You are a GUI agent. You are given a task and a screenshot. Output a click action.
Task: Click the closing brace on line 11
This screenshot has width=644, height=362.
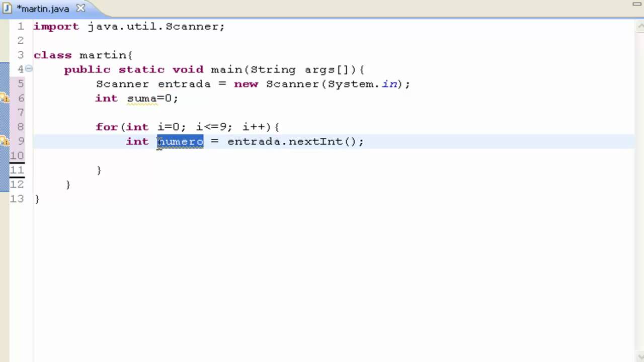point(99,170)
